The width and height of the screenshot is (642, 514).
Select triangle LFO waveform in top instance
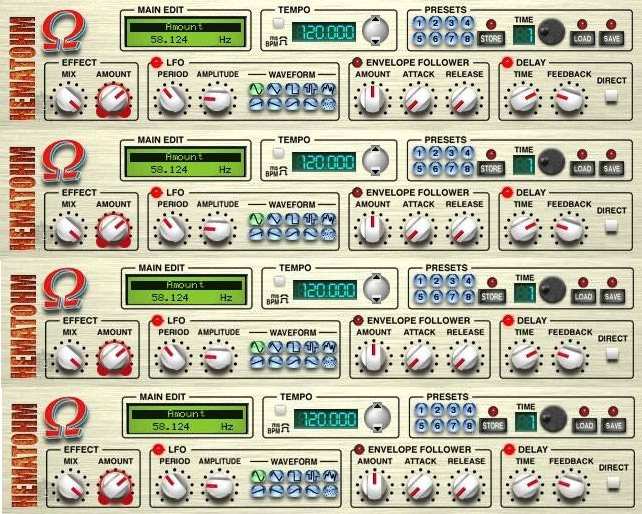274,89
